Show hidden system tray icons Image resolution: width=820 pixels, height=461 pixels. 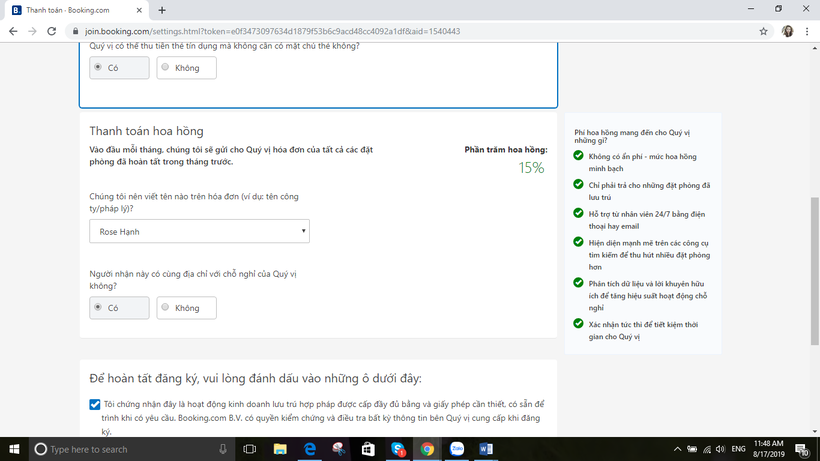(677, 449)
